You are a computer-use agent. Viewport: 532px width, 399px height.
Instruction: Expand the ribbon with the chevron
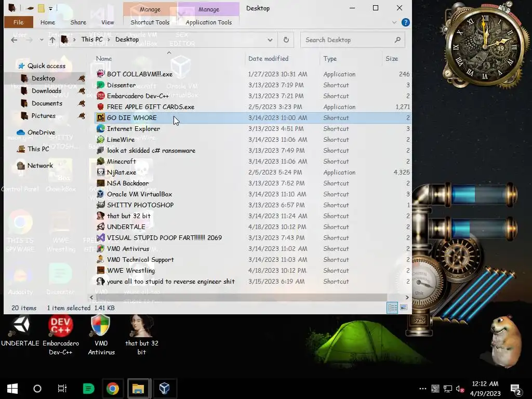pos(394,22)
